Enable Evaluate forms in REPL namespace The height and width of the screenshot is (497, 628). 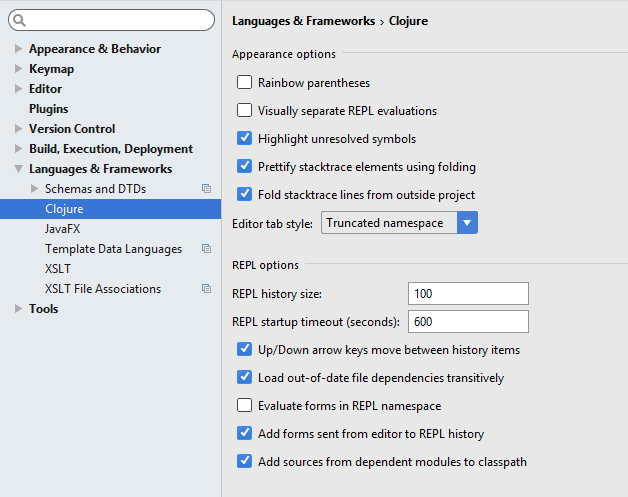245,406
